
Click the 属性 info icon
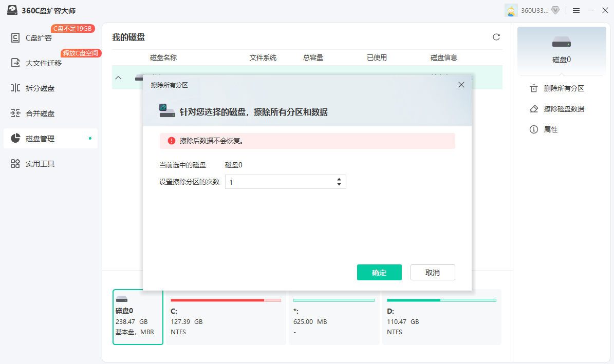(534, 129)
